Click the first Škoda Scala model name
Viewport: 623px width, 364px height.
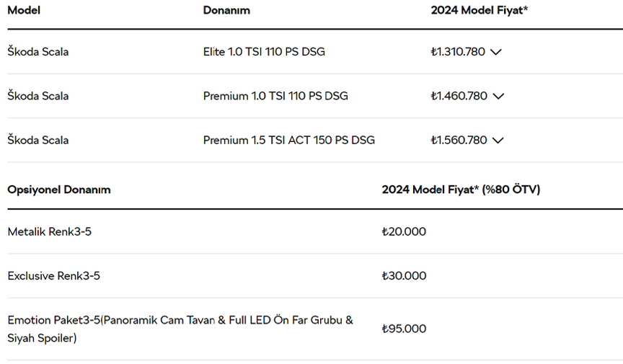[37, 52]
